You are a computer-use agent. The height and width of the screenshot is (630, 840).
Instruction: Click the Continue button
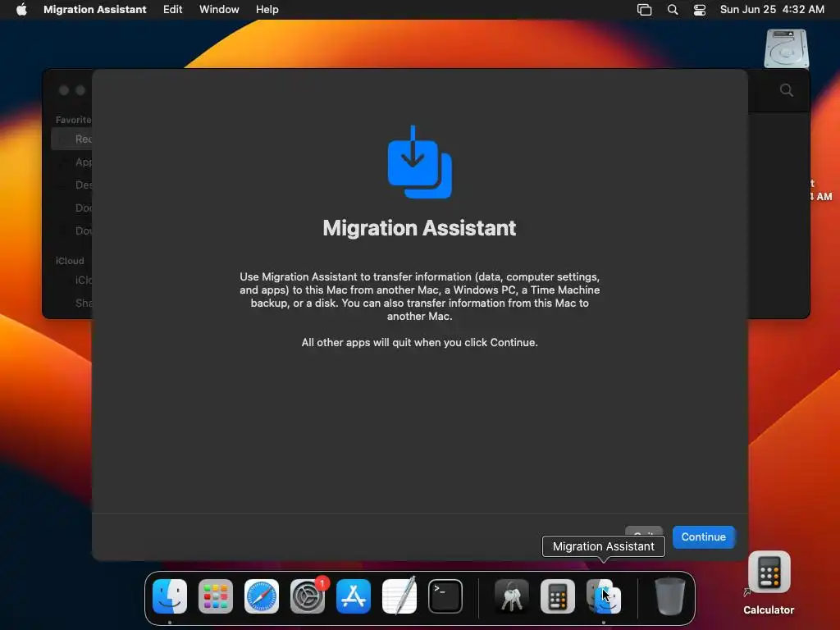point(703,536)
